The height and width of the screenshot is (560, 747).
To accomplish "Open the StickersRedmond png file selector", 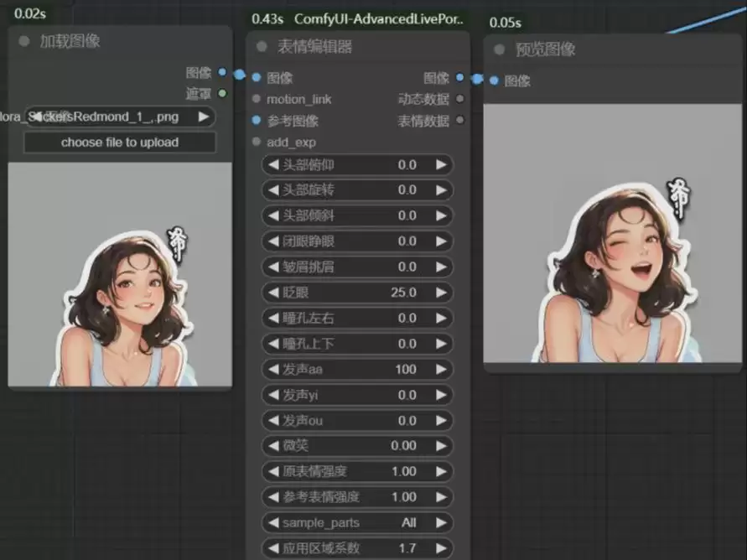I will [120, 117].
